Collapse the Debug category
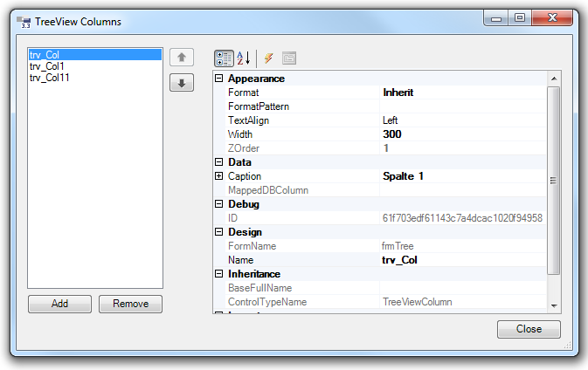 click(x=218, y=204)
